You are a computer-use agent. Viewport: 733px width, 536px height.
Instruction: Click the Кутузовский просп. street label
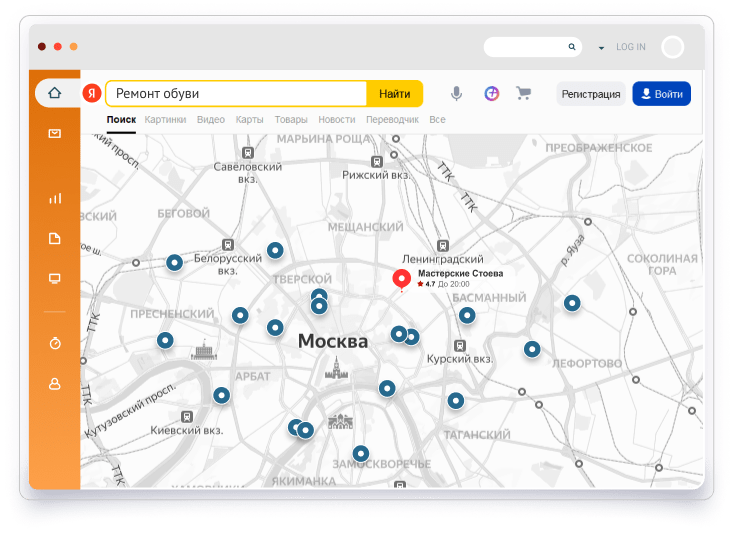point(130,410)
